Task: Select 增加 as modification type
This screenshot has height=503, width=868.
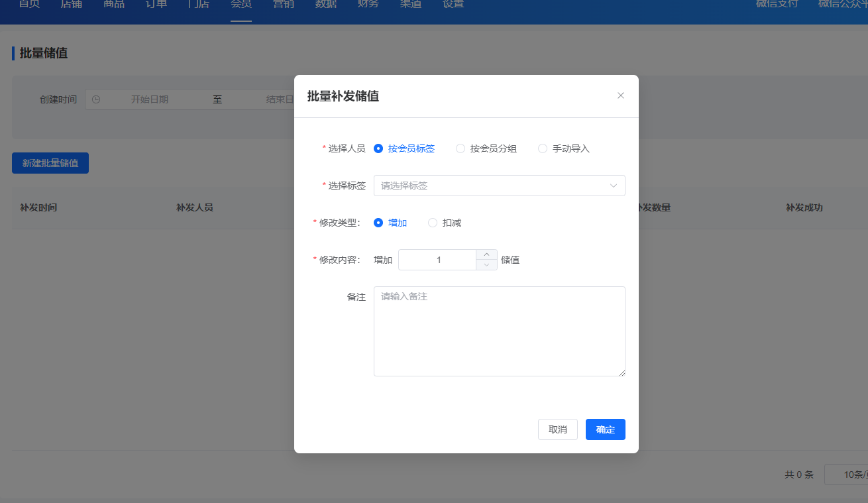Action: pos(390,223)
